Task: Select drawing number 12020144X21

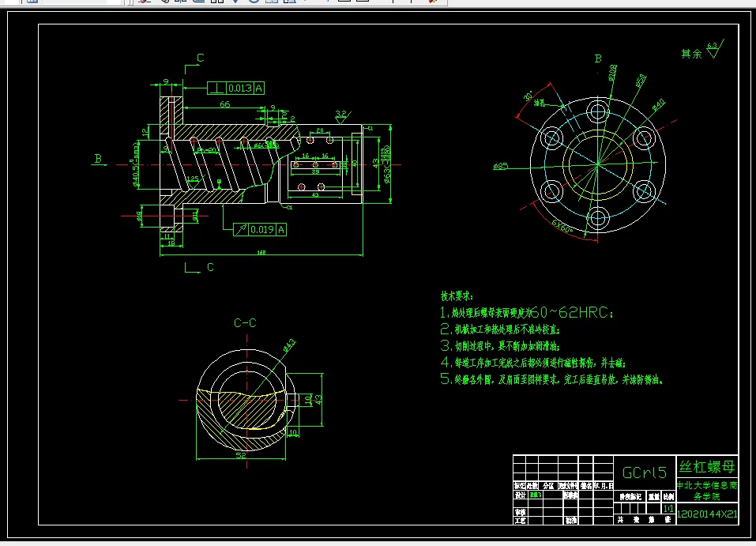Action: coord(707,514)
